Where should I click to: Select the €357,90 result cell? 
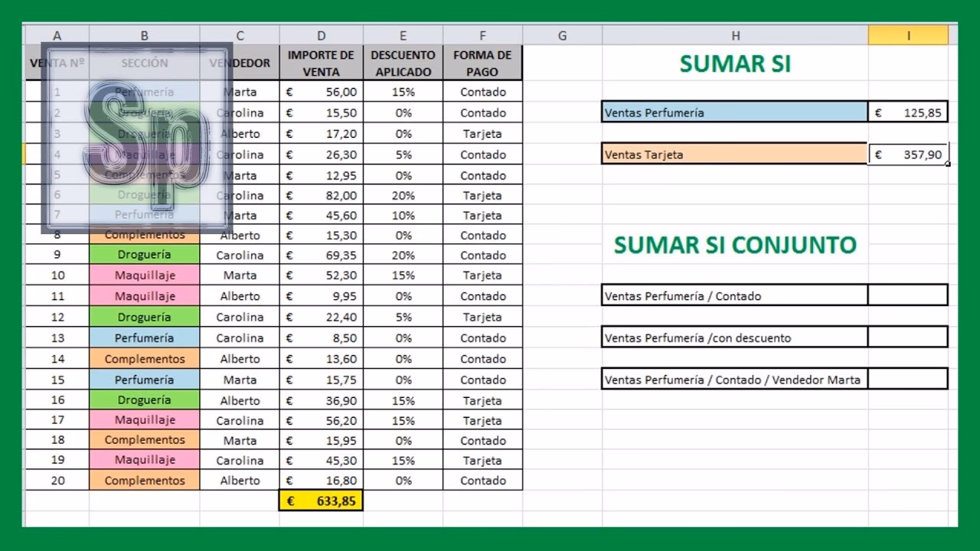[x=908, y=154]
